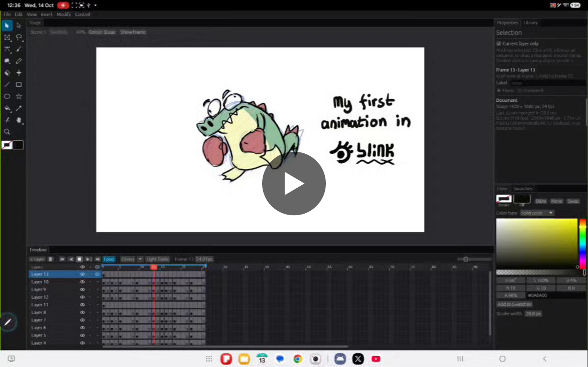Click the B&W color button

pos(541,201)
